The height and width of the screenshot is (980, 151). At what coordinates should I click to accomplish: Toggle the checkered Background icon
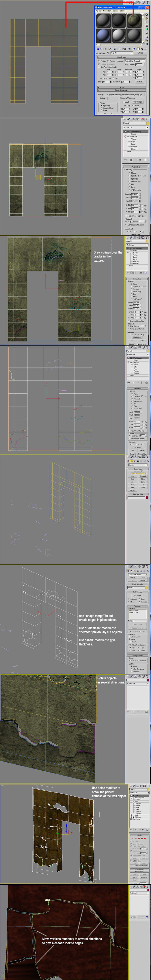click(x=147, y=22)
